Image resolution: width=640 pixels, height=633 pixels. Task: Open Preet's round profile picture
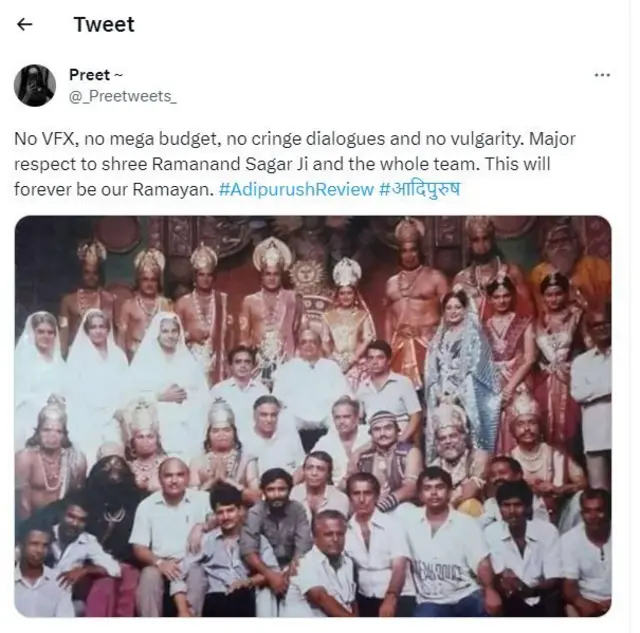pos(35,85)
